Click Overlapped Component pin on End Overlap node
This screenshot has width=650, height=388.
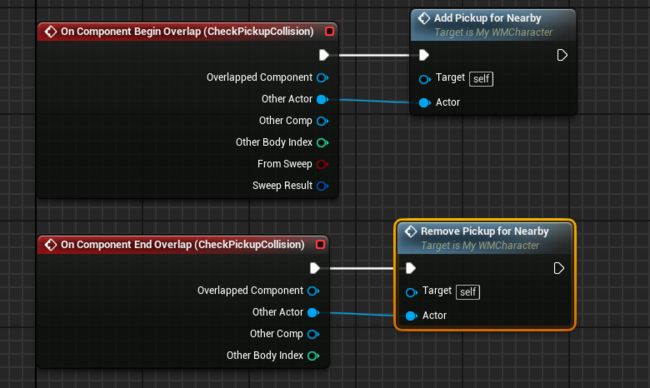pyautogui.click(x=313, y=291)
